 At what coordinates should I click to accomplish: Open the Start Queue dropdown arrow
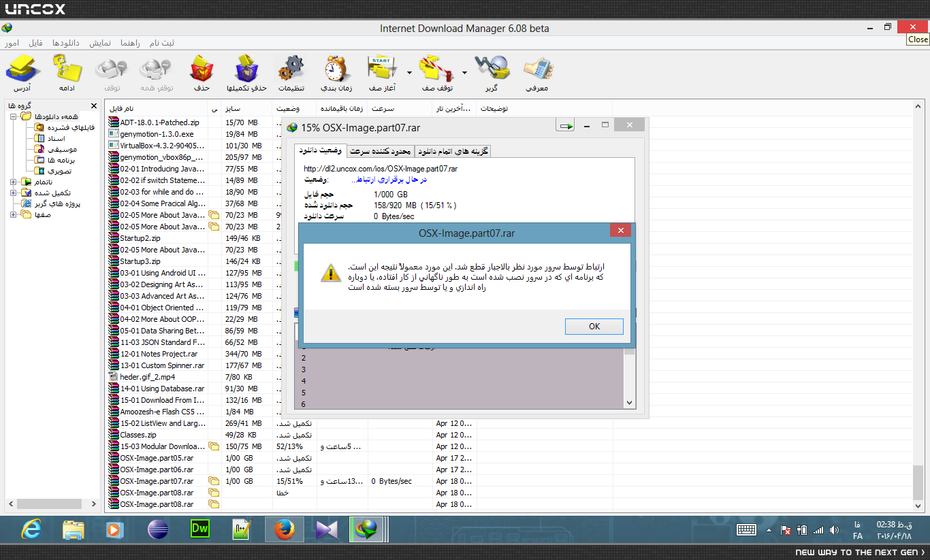(x=409, y=71)
